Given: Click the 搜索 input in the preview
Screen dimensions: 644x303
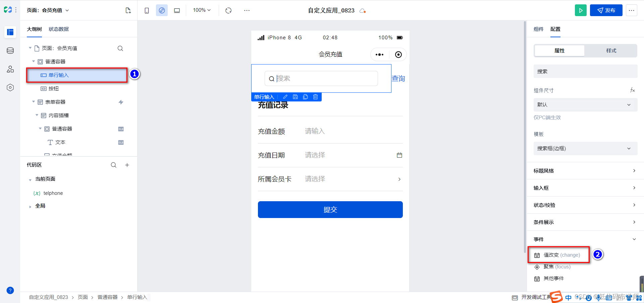Looking at the screenshot, I should (x=321, y=78).
